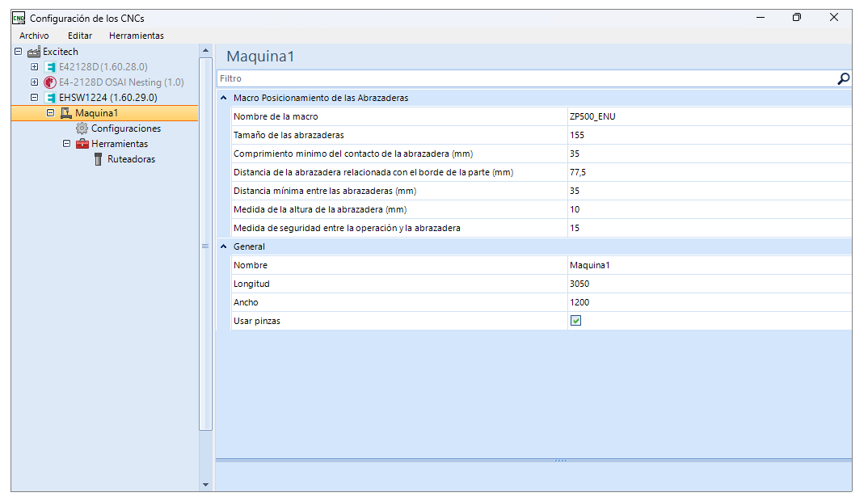Edit Medida de la altura value 10

pyautogui.click(x=709, y=210)
